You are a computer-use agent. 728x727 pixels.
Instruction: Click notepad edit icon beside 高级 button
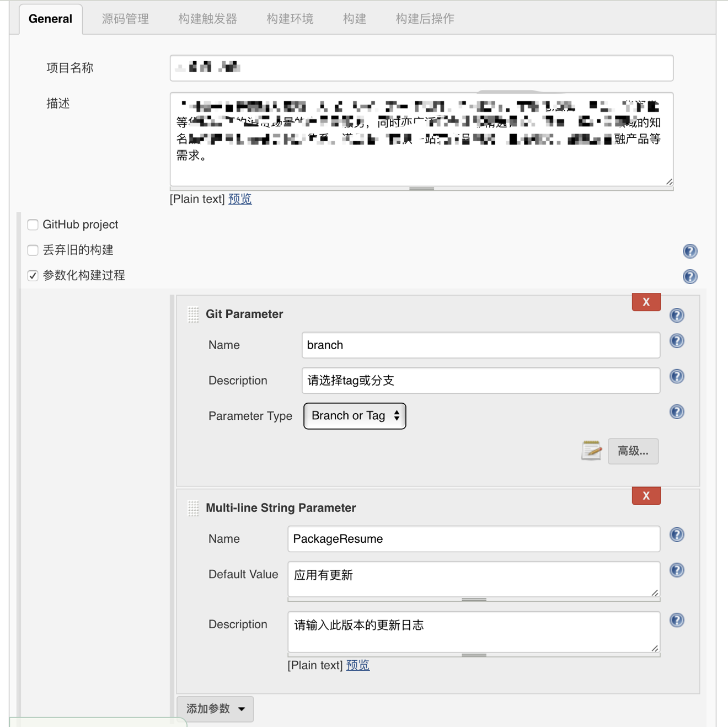tap(591, 451)
